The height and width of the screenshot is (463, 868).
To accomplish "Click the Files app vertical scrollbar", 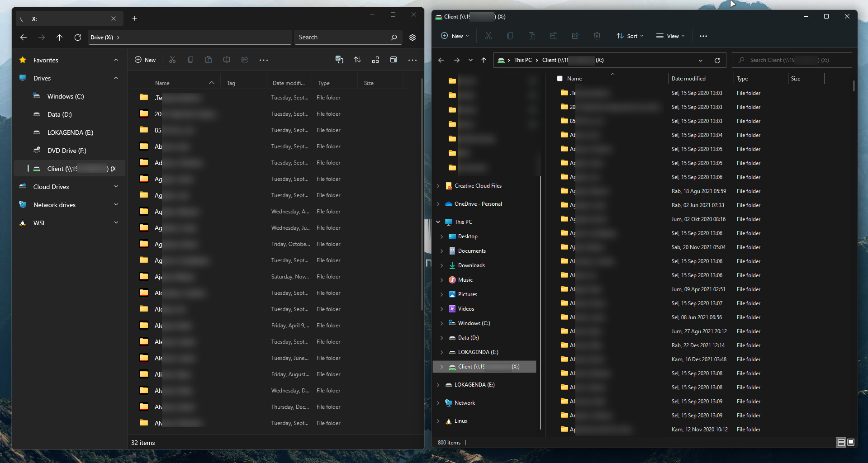I will 422,194.
